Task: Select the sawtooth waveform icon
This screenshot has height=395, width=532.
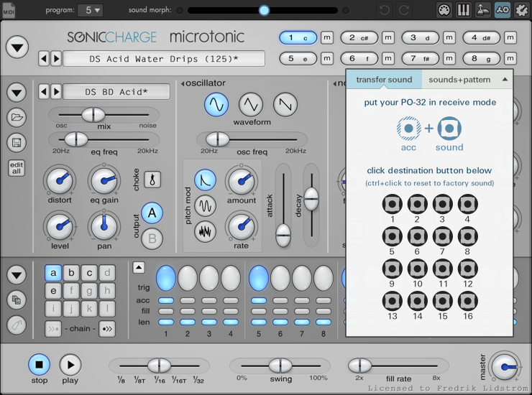Action: click(x=285, y=105)
